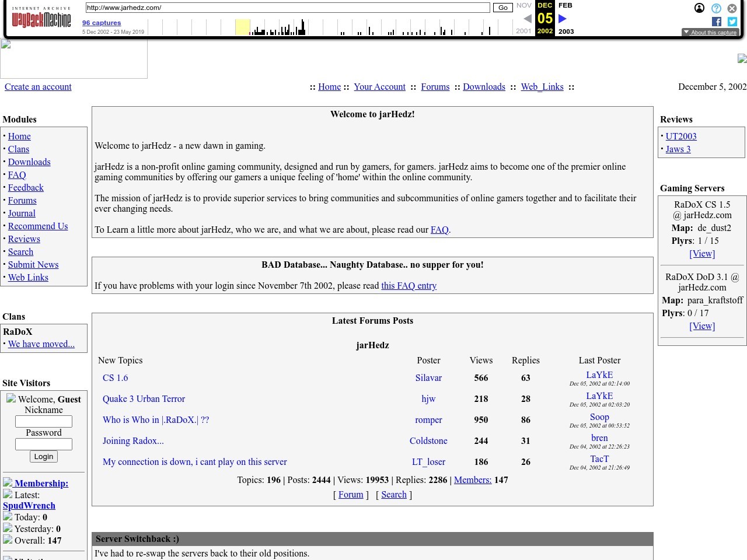Share the capture on Twitter

coord(732,22)
